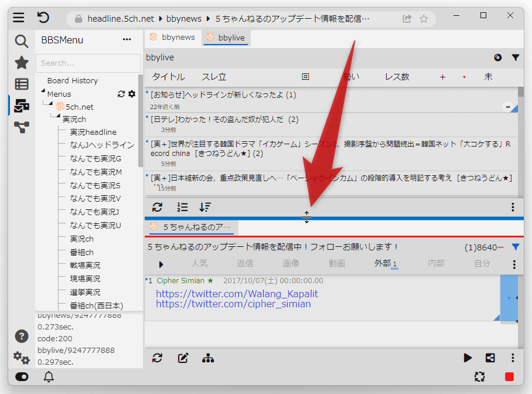Click the numbered list icon in thread list toolbar

click(x=182, y=207)
